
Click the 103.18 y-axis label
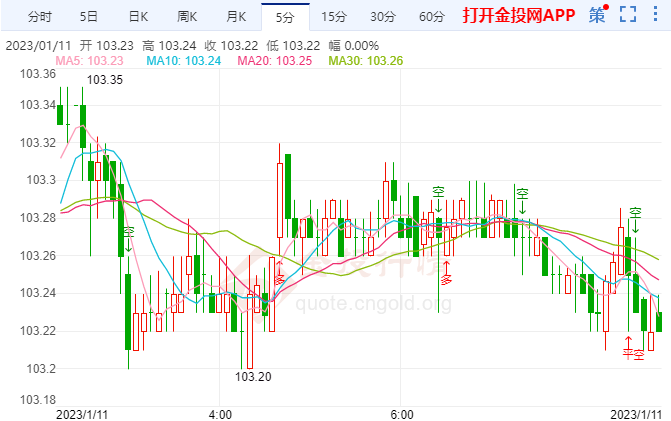click(x=38, y=400)
